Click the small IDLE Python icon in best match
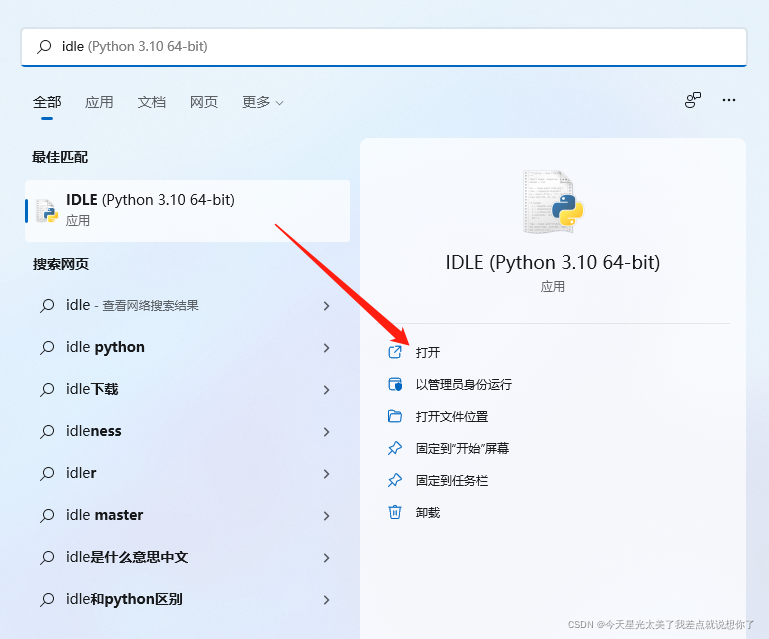The height and width of the screenshot is (639, 769). [x=48, y=211]
